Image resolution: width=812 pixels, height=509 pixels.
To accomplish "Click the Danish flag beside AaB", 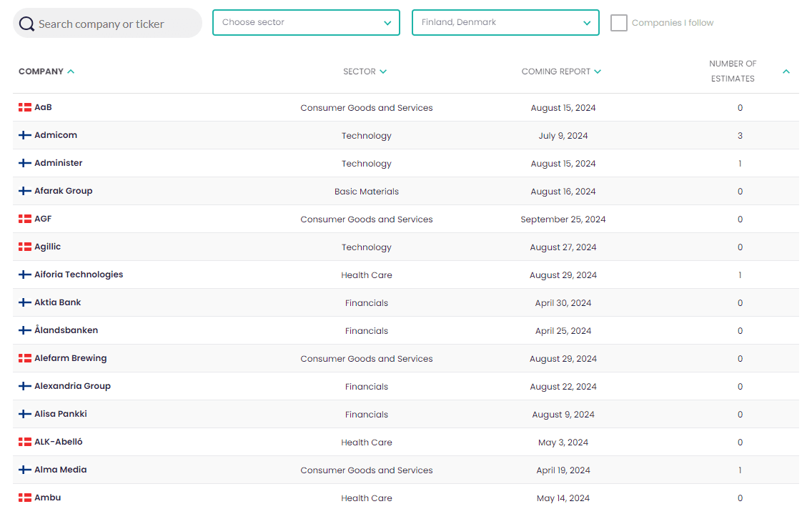I will [25, 107].
